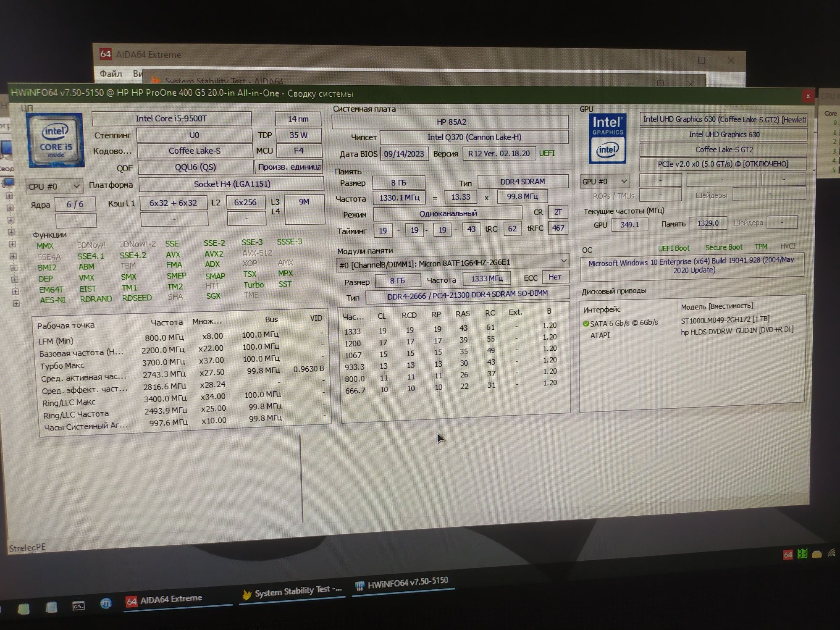Click the Intel Core i5-9500T name field

[171, 119]
